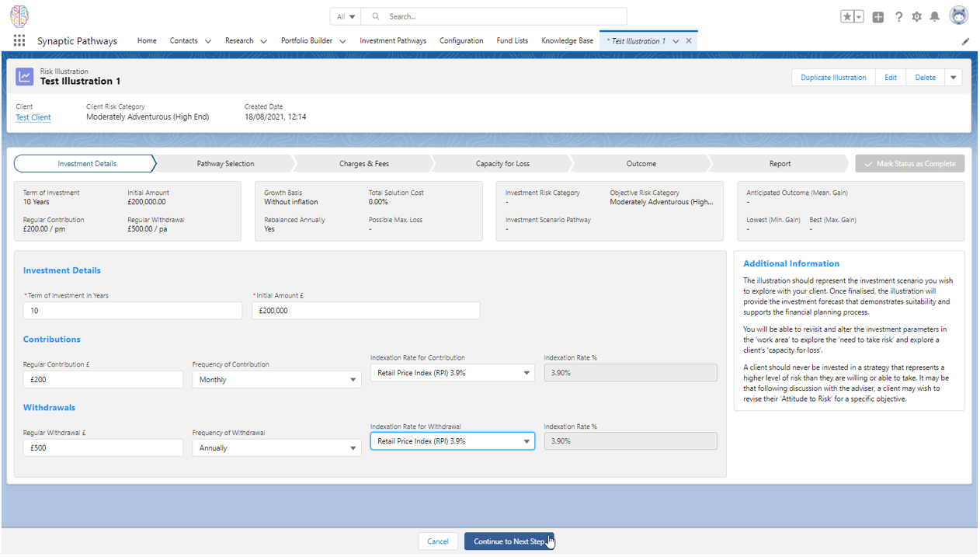Viewport: 980px width, 557px height.
Task: Click the pencil edit navigation icon
Action: (x=965, y=41)
